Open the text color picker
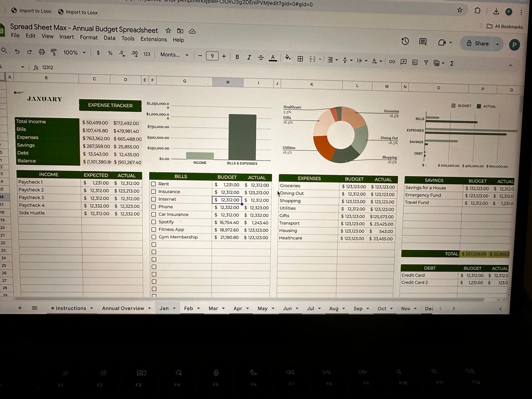 tap(273, 58)
